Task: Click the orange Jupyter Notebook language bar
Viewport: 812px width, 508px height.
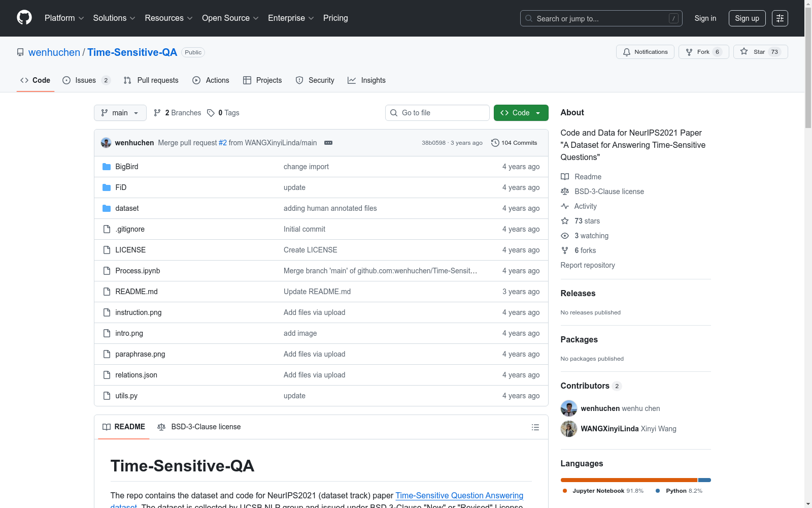Action: [x=629, y=480]
